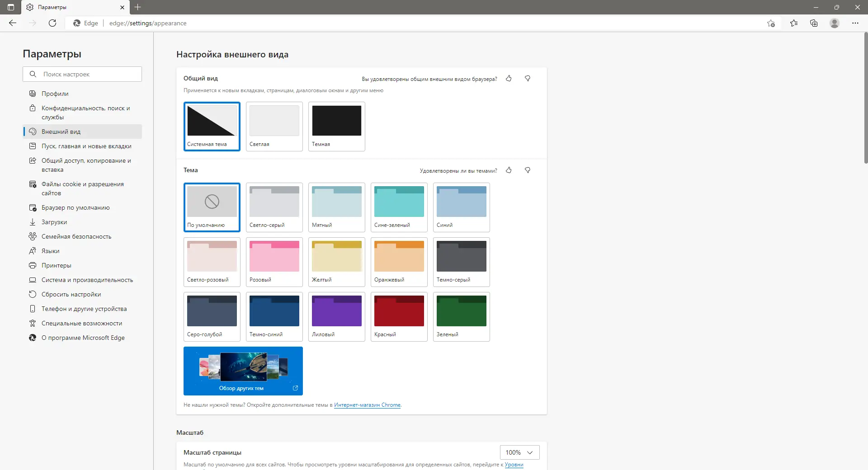Open Favorites from the toolbar star
This screenshot has height=470, width=868.
(793, 23)
